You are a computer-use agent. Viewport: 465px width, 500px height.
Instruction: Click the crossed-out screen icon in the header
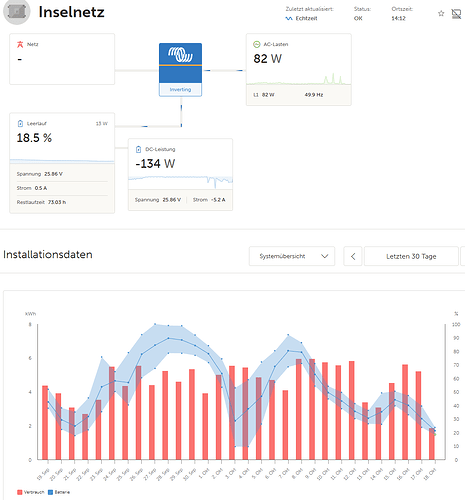(x=456, y=14)
